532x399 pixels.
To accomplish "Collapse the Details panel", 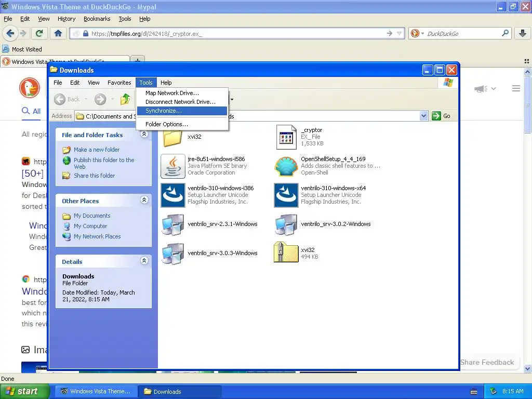I will 144,261.
